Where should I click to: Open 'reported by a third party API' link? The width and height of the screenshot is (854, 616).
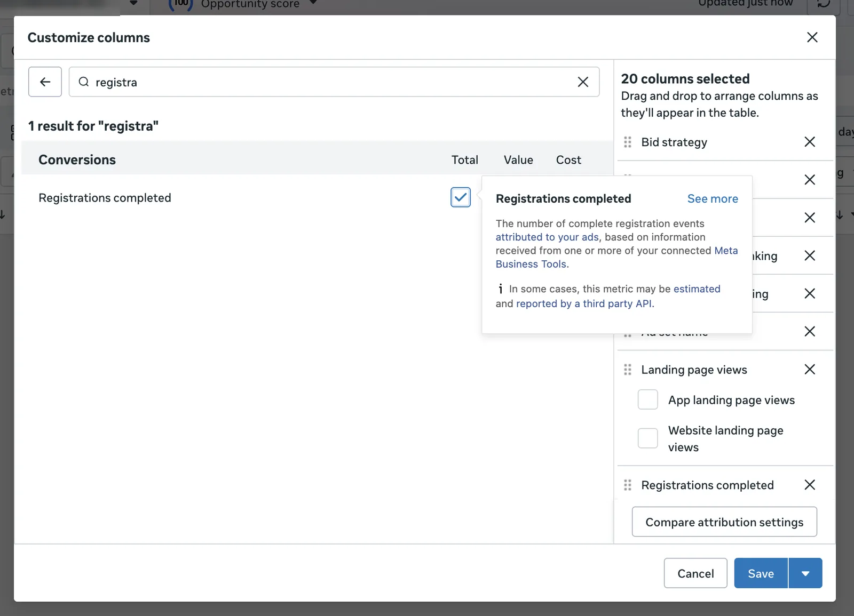(584, 303)
